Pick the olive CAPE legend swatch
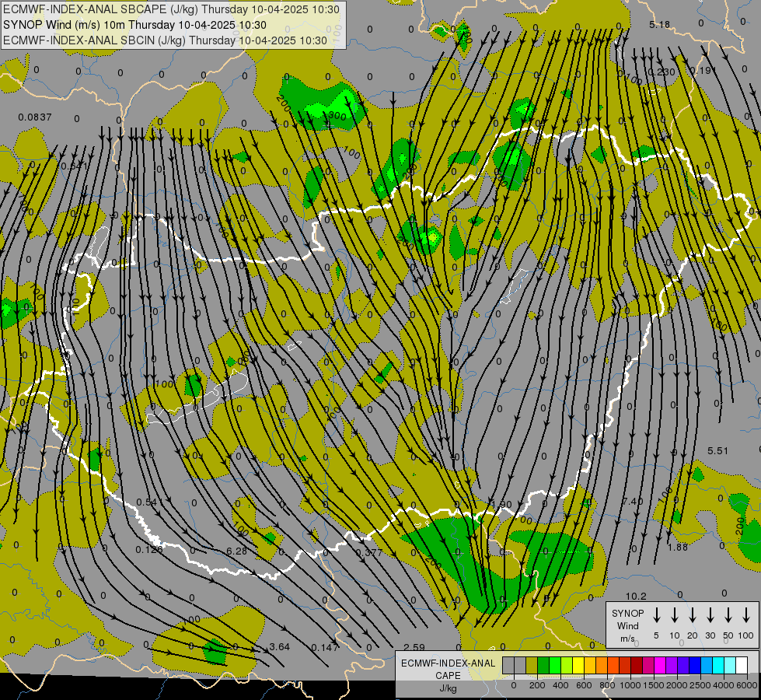Screen dimensions: 761x700 (532, 665)
